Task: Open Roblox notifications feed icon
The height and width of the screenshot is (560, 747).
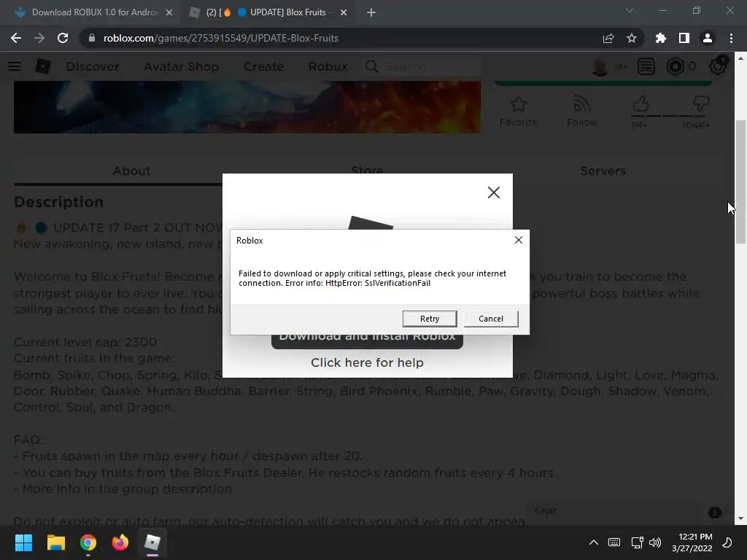Action: [646, 66]
